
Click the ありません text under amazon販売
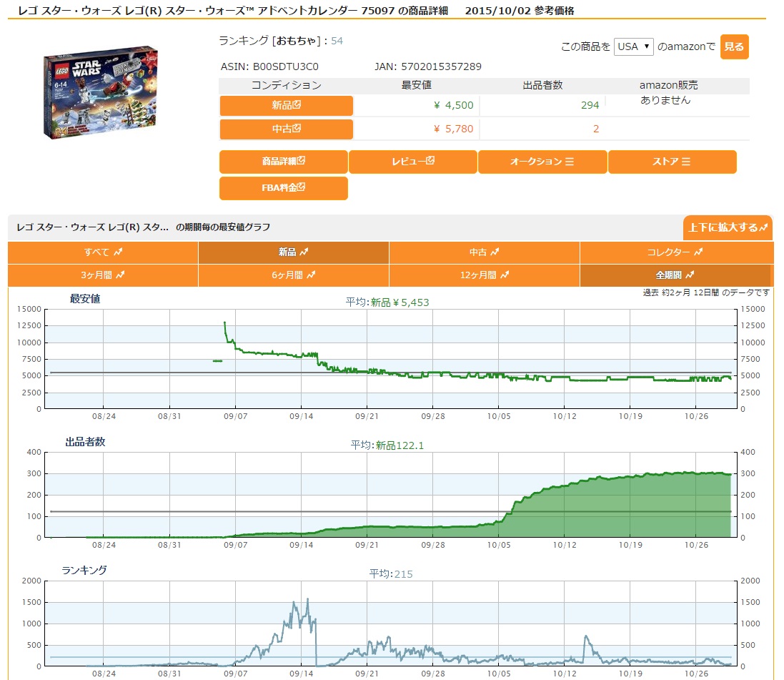[665, 100]
